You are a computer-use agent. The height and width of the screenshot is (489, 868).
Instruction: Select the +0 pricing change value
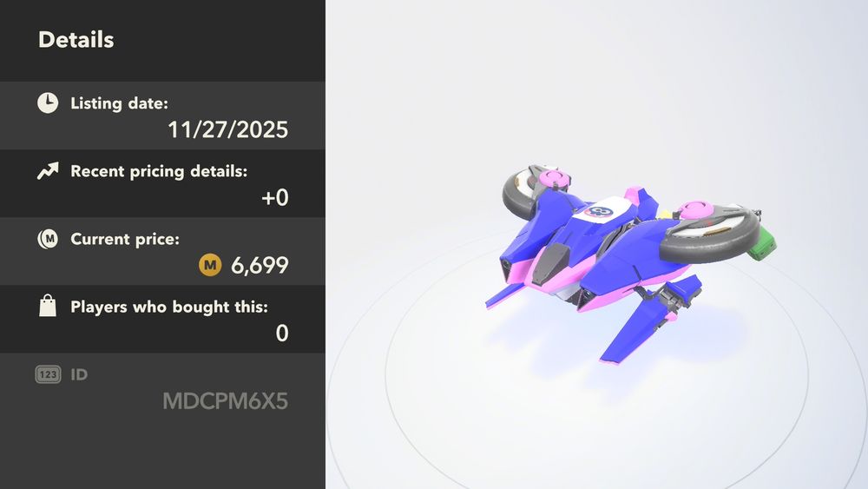click(275, 198)
